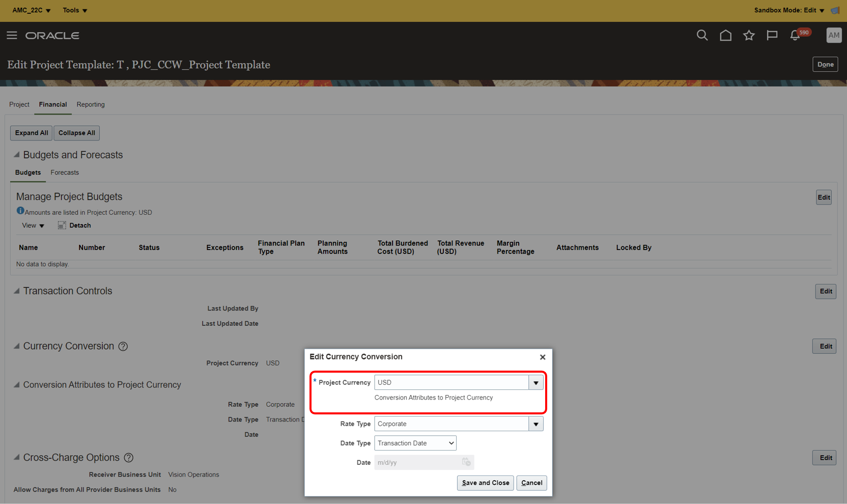
Task: Open the Tools menu
Action: point(75,10)
